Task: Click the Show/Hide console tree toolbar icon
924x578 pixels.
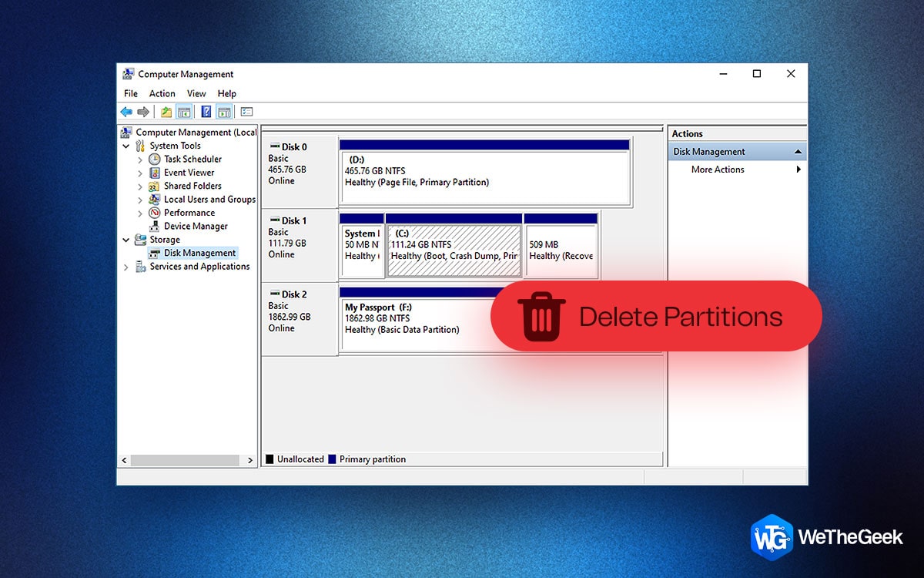Action: coord(185,111)
